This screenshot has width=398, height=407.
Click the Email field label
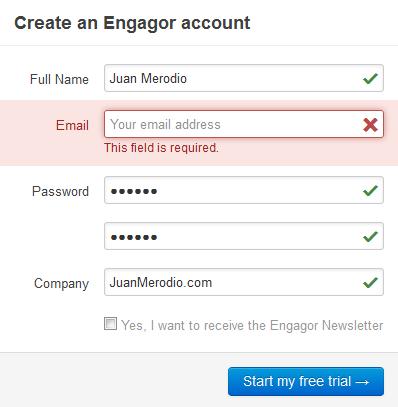pos(72,125)
